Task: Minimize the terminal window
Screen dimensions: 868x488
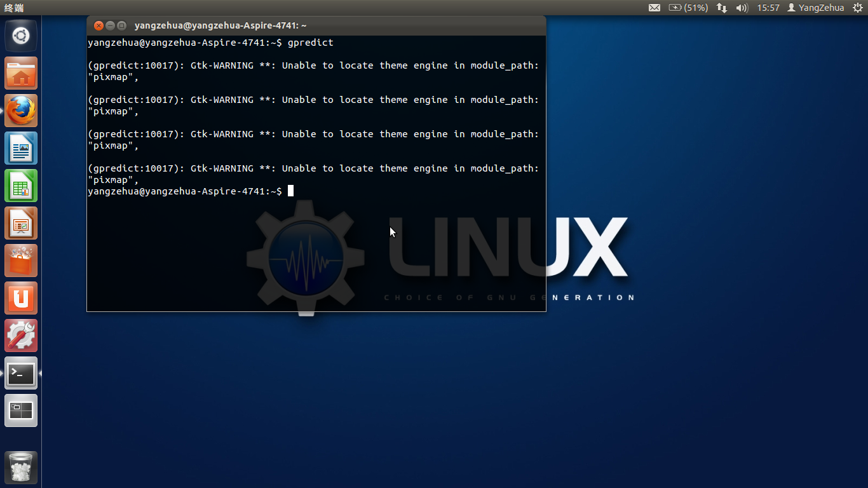Action: point(110,25)
